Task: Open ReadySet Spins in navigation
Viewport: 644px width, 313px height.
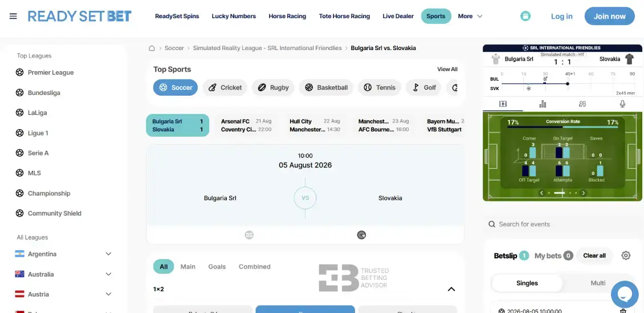Action: tap(177, 17)
